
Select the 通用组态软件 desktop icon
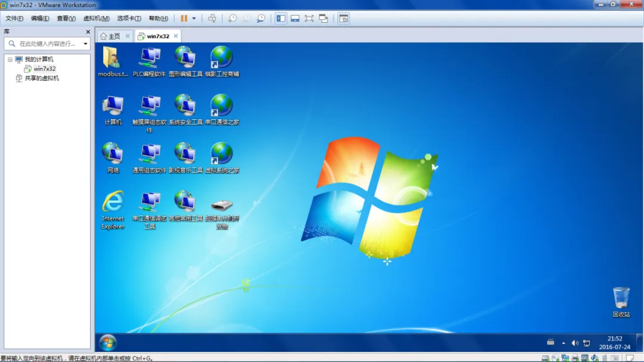point(149,158)
